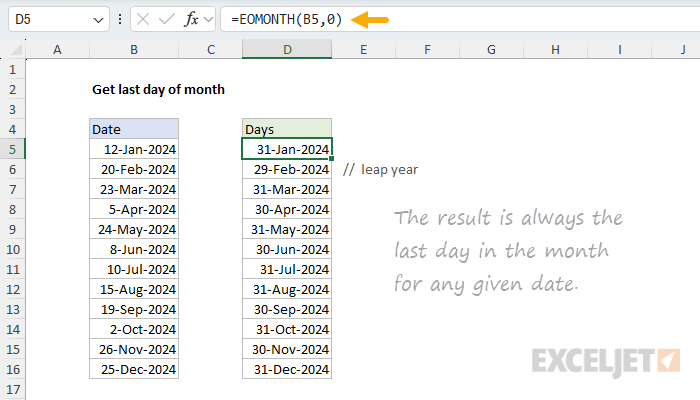Select cell with 19-Sep-2024
The height and width of the screenshot is (400, 700).
tap(134, 309)
